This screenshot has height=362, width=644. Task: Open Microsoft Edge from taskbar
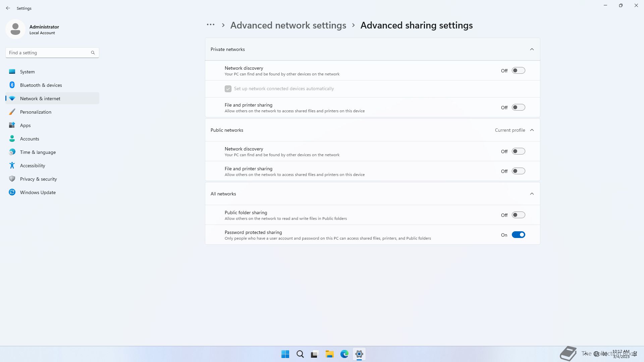[344, 354]
